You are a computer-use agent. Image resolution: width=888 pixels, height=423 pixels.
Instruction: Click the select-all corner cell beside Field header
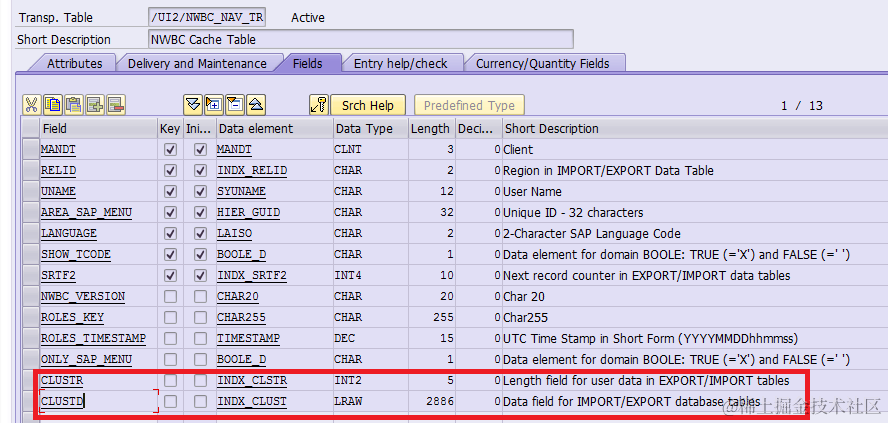[x=30, y=129]
